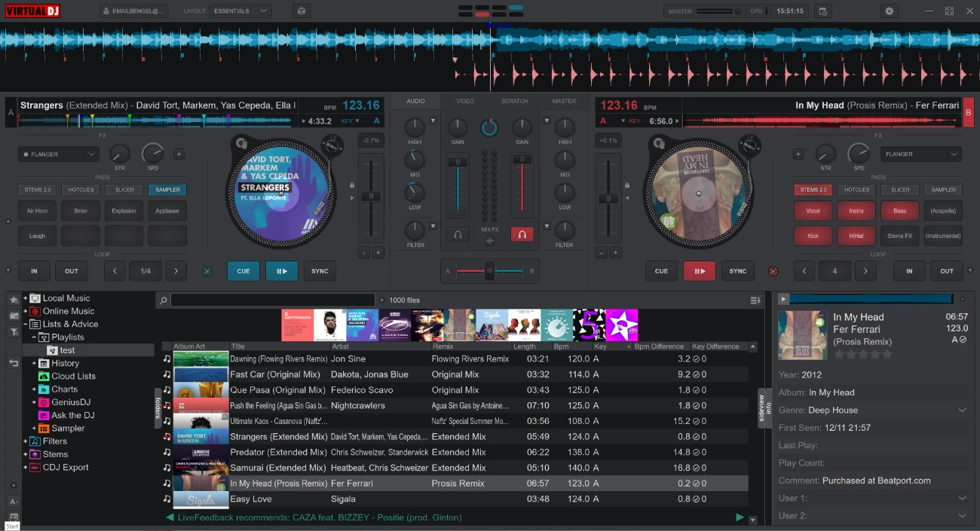The image size is (980, 531).
Task: Click the search magnifier icon in browser
Action: [x=164, y=301]
